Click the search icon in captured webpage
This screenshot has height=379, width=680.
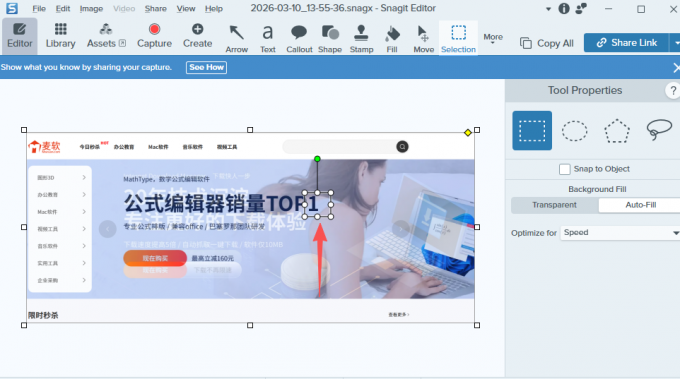pyautogui.click(x=402, y=147)
